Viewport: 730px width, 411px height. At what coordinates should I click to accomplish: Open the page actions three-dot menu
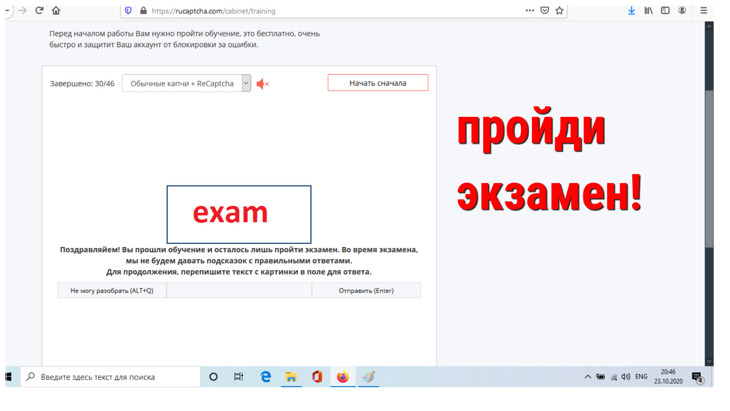click(529, 10)
